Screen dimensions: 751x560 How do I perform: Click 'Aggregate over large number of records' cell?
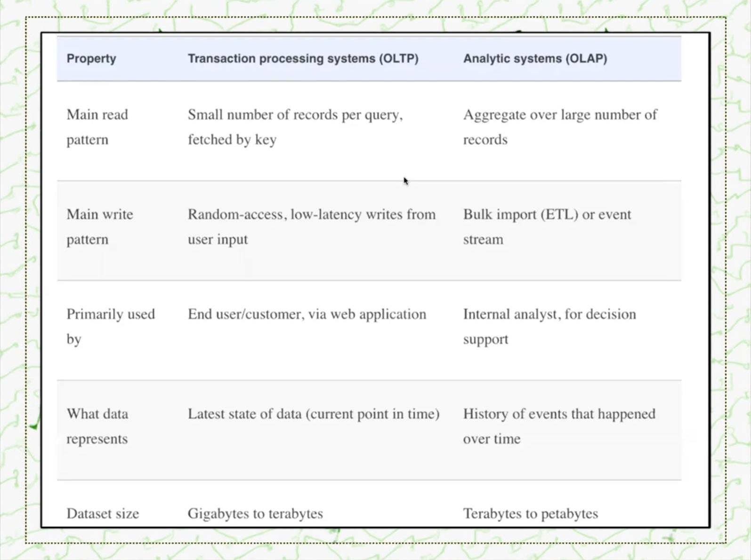tap(560, 127)
